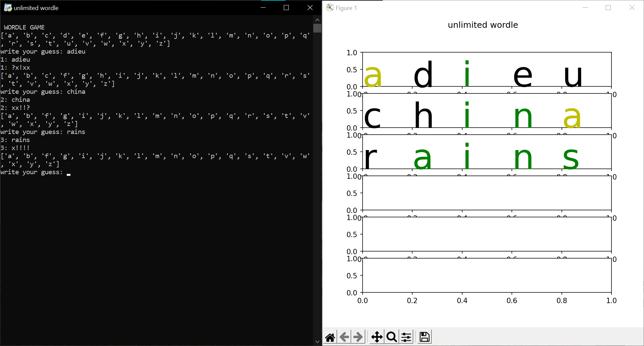Screen dimensions: 644x346
Task: Click the '1: adieu' echo line in console
Action: coord(15,60)
